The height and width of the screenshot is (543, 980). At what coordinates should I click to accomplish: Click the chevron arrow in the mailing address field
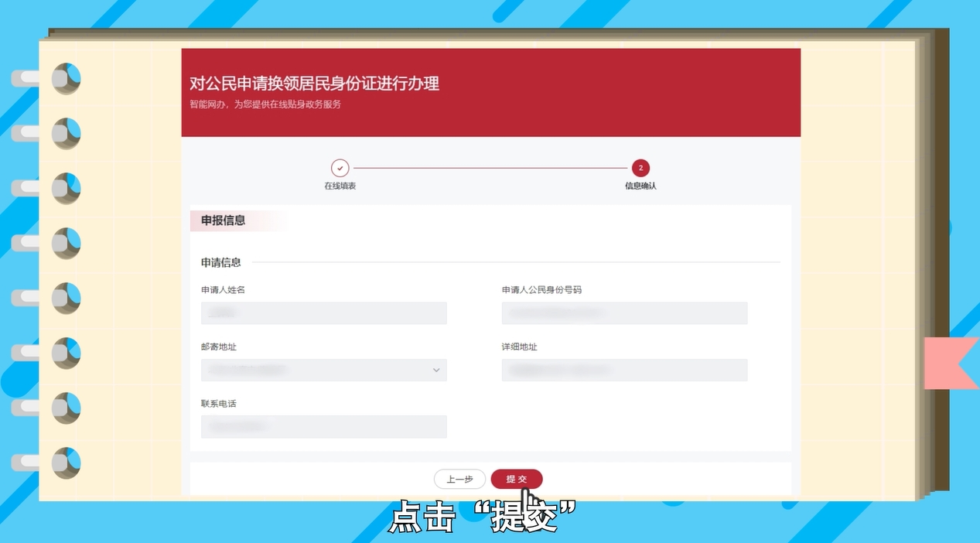(x=437, y=370)
